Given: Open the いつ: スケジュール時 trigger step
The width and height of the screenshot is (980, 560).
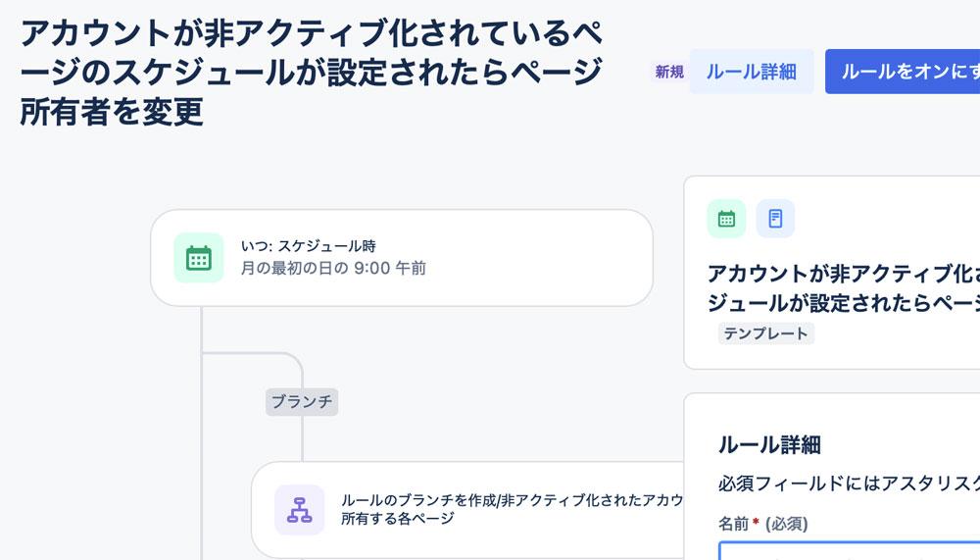Looking at the screenshot, I should (x=402, y=258).
